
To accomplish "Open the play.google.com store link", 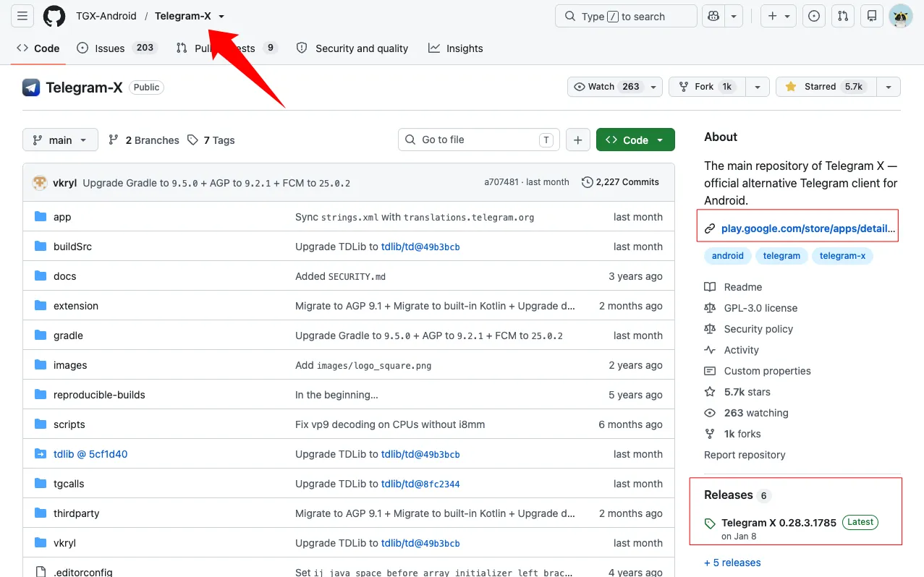I will [x=808, y=228].
